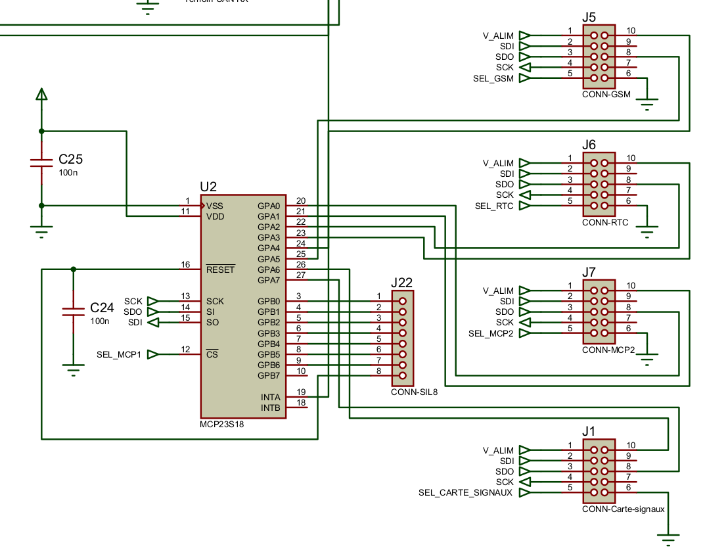
Task: Click the ground symbol below the J1 connector
Action: tap(668, 540)
